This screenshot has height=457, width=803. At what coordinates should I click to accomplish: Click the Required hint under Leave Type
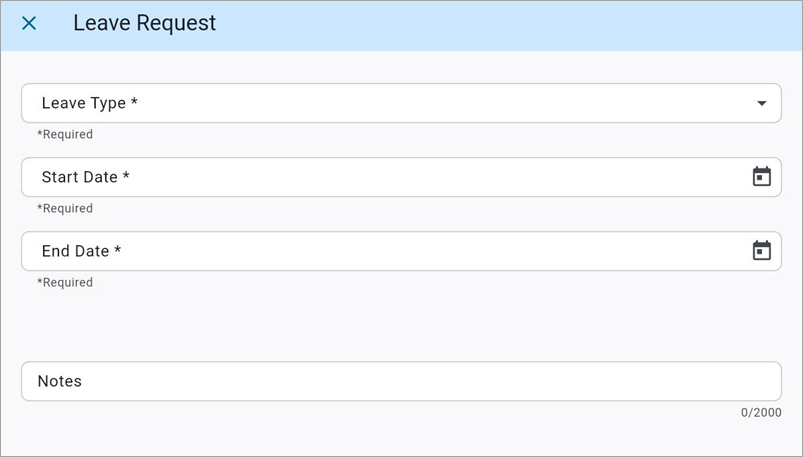(x=65, y=134)
